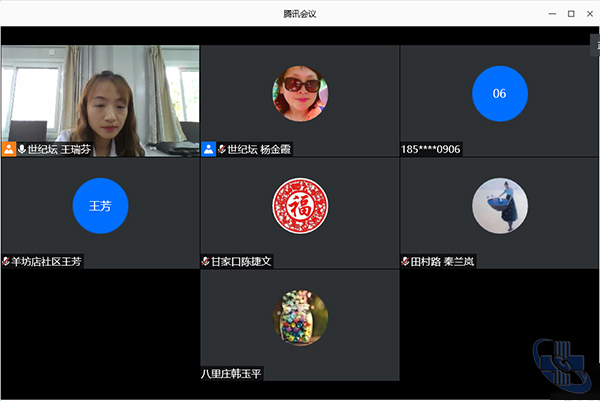This screenshot has height=401, width=600.
Task: Click sunglasses avatar of 杨金霞
Action: 300,93
